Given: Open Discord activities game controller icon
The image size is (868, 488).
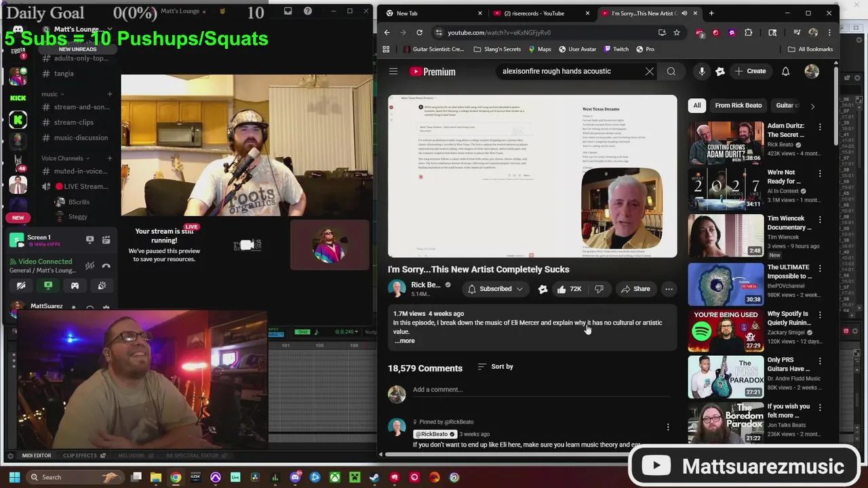Looking at the screenshot, I should point(75,285).
